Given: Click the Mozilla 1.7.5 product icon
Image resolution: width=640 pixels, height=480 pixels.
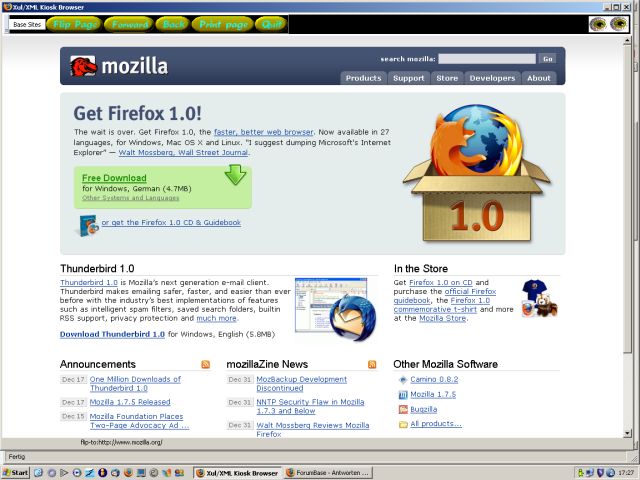Looking at the screenshot, I should (403, 395).
